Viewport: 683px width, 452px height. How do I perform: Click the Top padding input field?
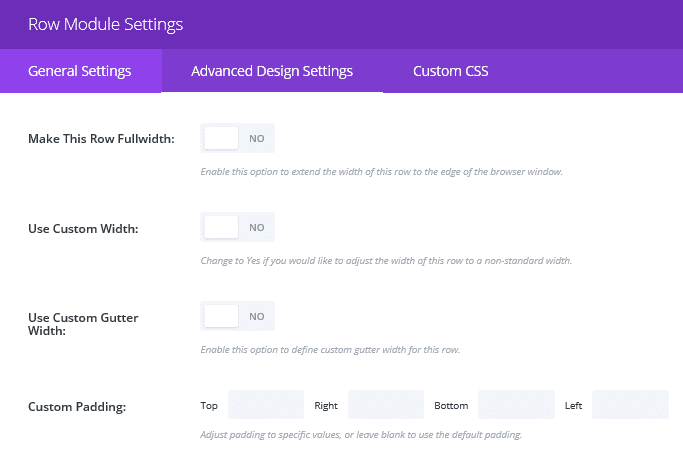[x=266, y=405]
